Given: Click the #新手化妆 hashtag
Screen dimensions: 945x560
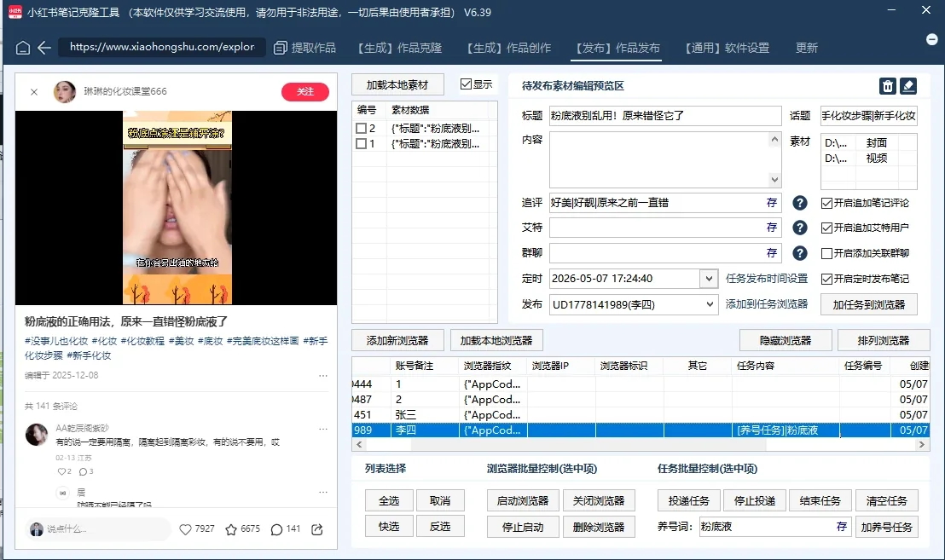Looking at the screenshot, I should coord(89,355).
